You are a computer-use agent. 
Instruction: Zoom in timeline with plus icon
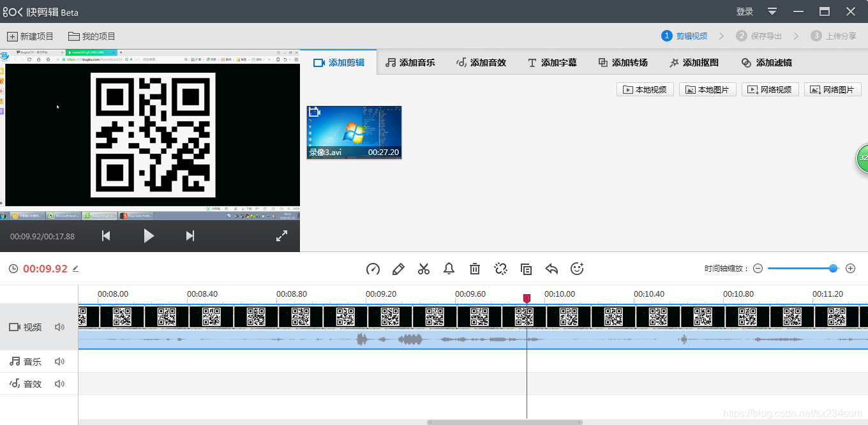pos(850,269)
